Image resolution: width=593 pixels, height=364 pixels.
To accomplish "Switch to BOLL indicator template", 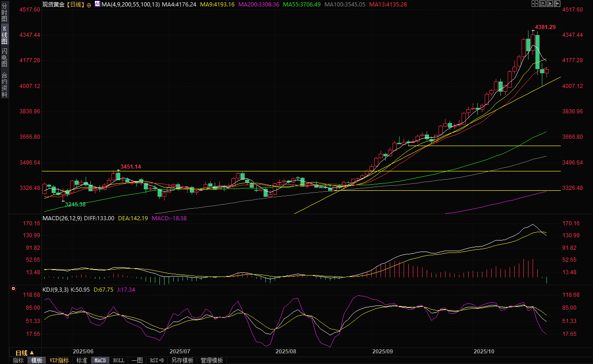I will click(x=118, y=360).
